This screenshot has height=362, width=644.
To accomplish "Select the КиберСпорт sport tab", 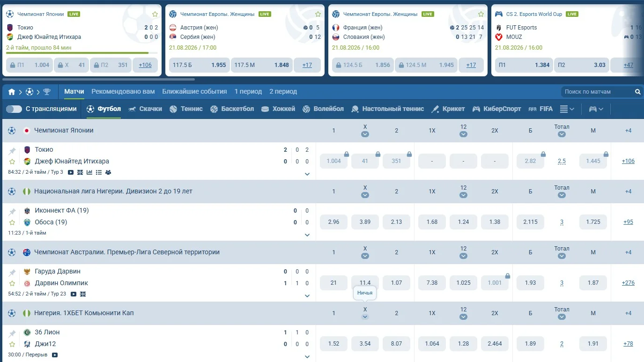I will coord(496,109).
